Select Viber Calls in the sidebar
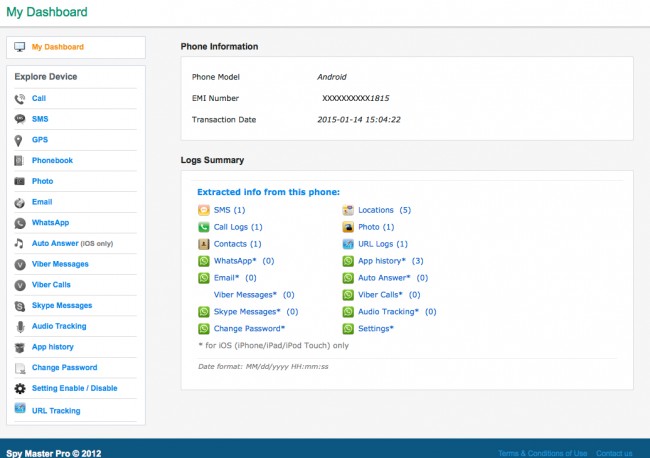 pyautogui.click(x=51, y=285)
